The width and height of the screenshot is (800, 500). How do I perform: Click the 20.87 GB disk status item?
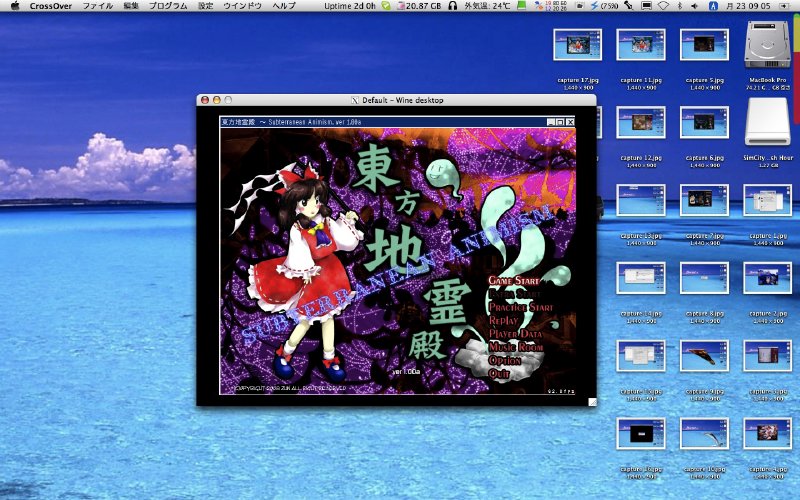point(419,6)
